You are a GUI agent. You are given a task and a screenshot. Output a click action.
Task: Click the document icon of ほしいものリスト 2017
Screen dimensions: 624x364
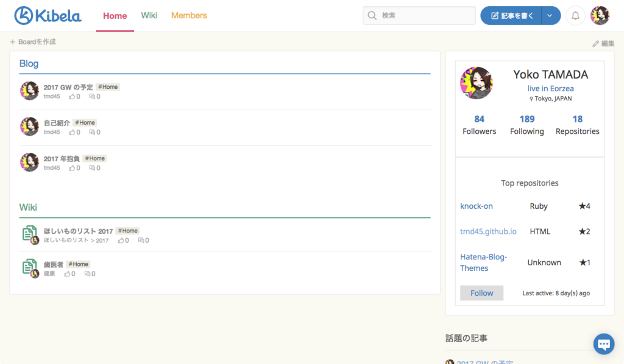coord(29,234)
